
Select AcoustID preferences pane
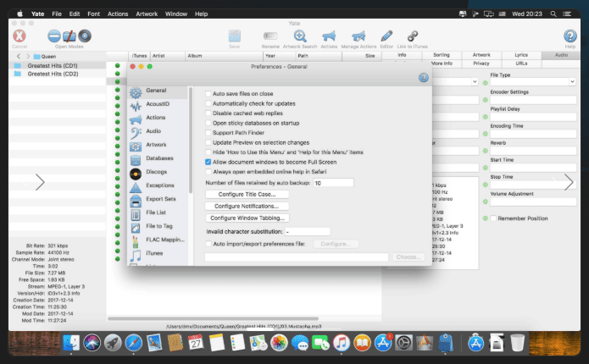click(x=158, y=105)
